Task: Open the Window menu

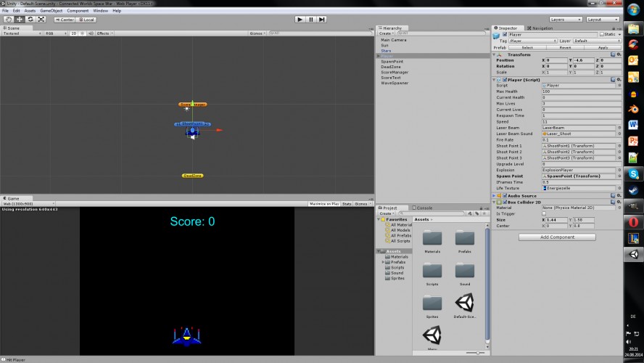Action: [x=100, y=11]
